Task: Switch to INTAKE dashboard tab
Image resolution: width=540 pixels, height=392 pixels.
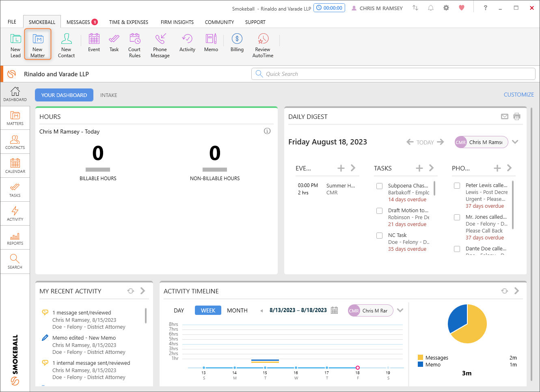Action: click(109, 95)
